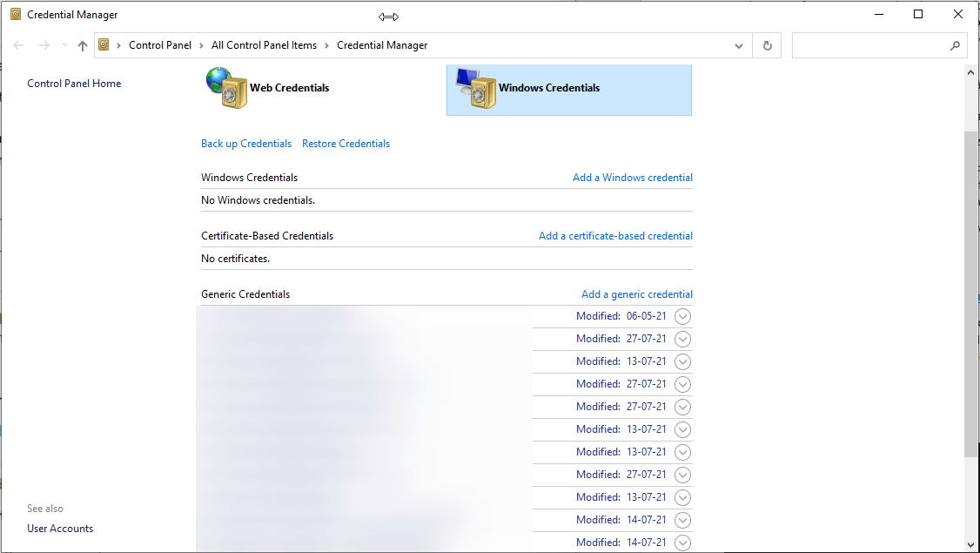Viewport: 980px width, 553px height.
Task: Open Control Panel from the breadcrumb path
Action: [x=160, y=44]
